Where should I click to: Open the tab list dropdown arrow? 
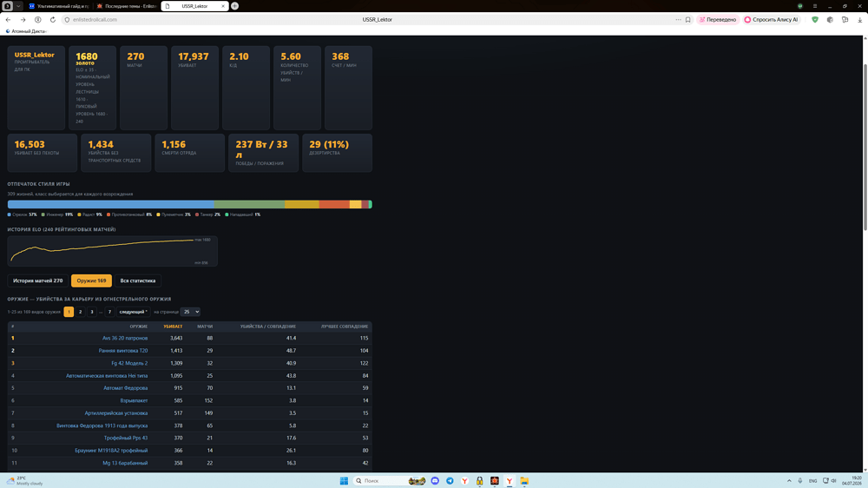[18, 5]
